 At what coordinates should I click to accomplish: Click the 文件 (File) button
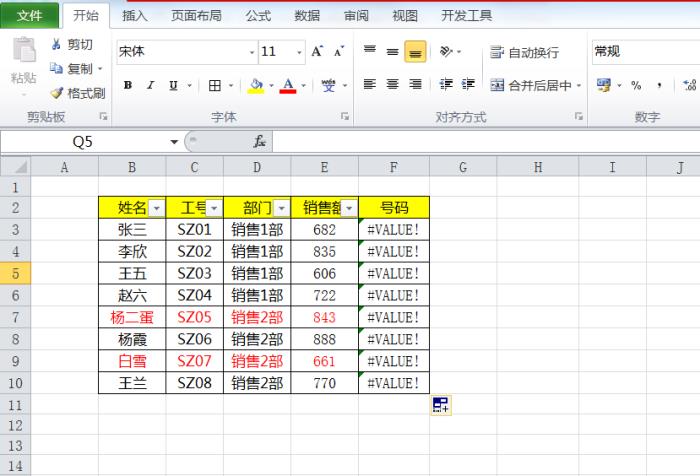click(x=30, y=16)
